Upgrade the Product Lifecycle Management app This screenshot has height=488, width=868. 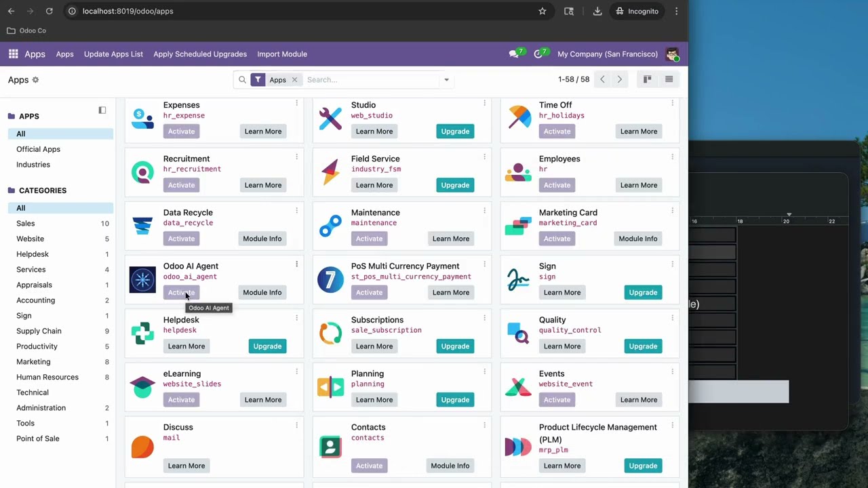pos(643,466)
